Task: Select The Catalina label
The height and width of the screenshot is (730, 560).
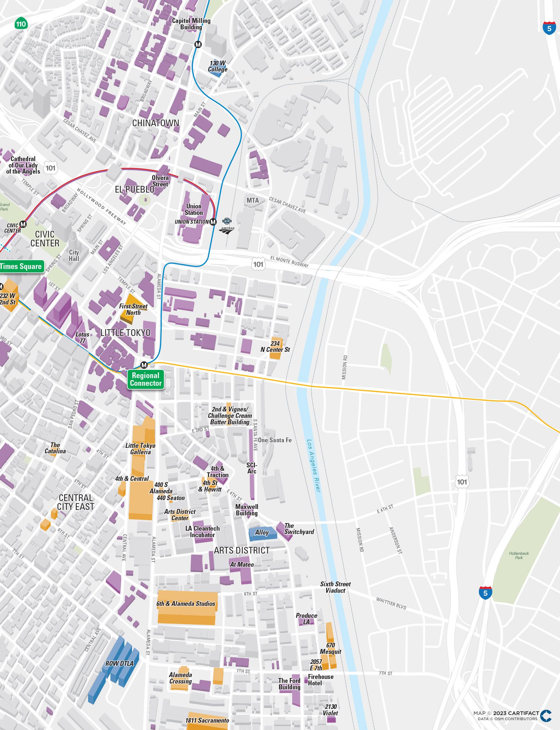Action: click(x=55, y=448)
